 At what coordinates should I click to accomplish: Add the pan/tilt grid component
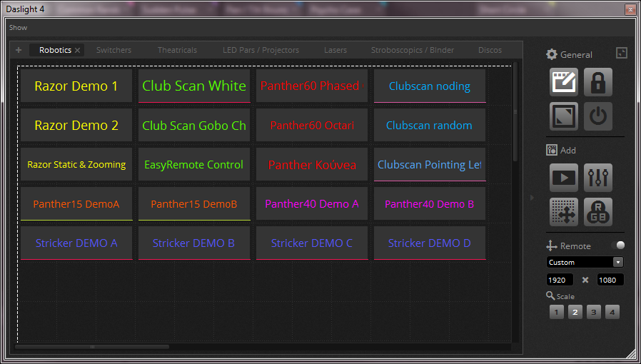tap(564, 212)
